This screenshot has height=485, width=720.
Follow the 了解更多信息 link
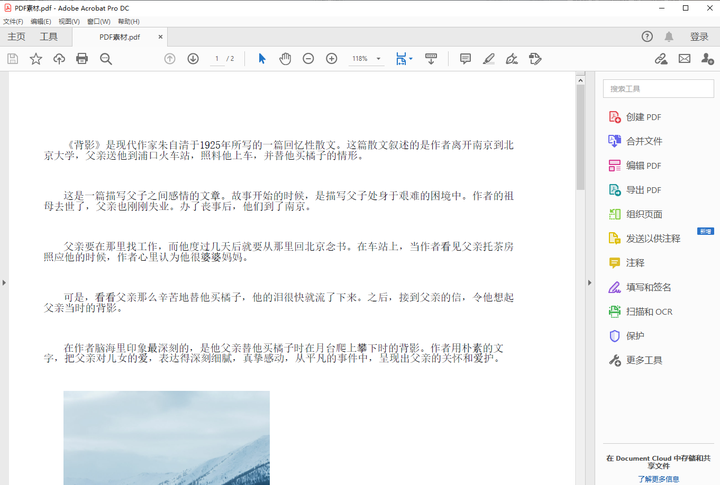pyautogui.click(x=658, y=479)
